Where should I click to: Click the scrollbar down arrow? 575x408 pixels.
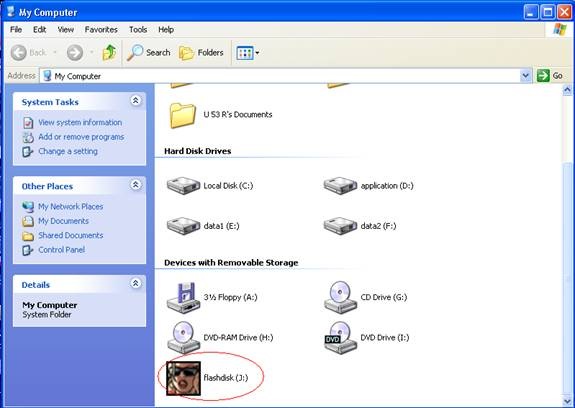(x=567, y=401)
